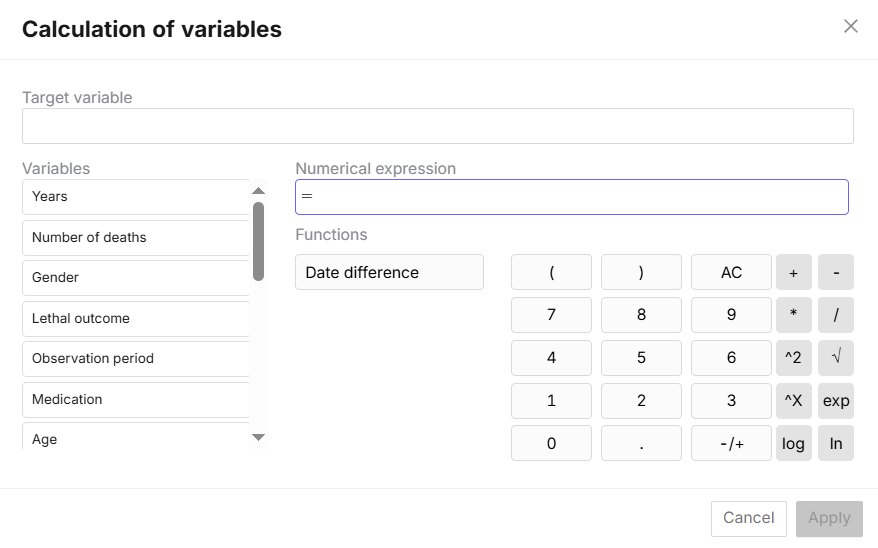Insert the Date difference function

389,272
